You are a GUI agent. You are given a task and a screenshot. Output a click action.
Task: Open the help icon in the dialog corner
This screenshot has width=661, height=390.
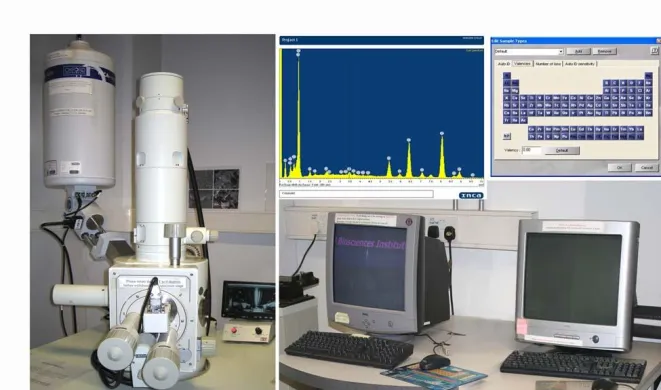tap(654, 51)
